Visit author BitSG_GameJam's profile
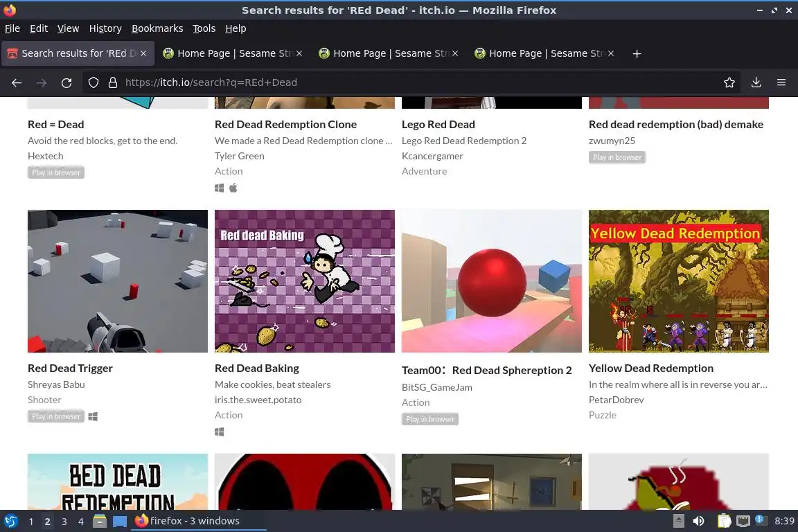Viewport: 798px width, 532px height. (436, 387)
